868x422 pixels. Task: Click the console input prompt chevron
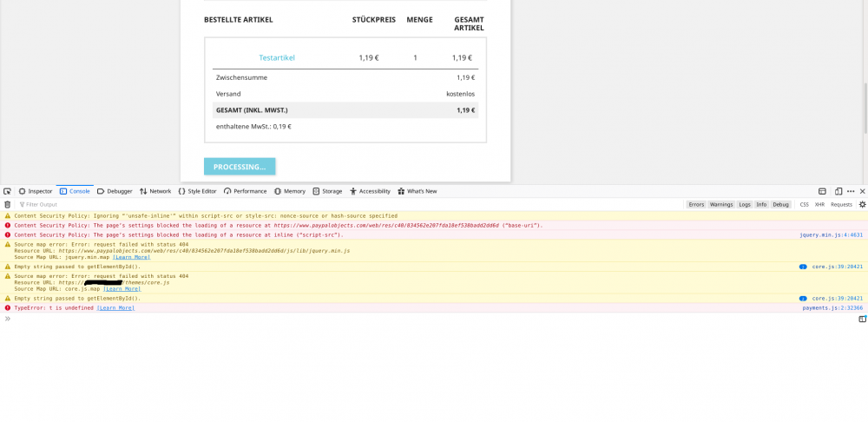click(7, 319)
